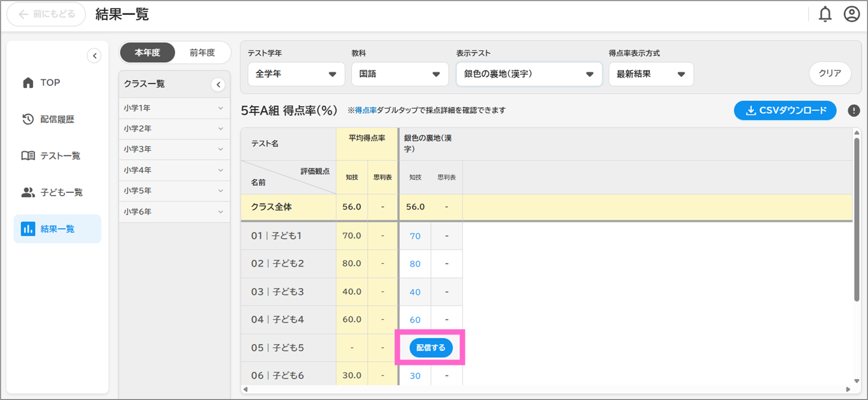Open the 教科 subject dropdown
Viewport: 868px width, 400px height.
coord(399,74)
